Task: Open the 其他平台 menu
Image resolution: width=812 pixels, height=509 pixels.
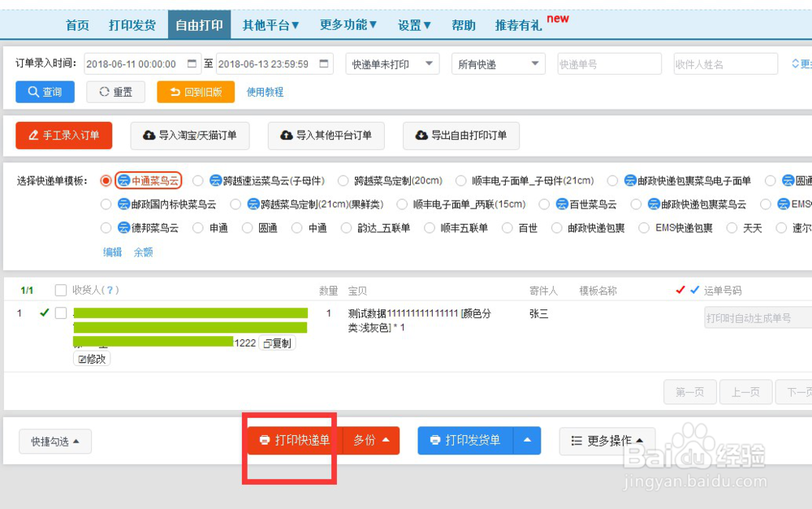Action: 271,25
